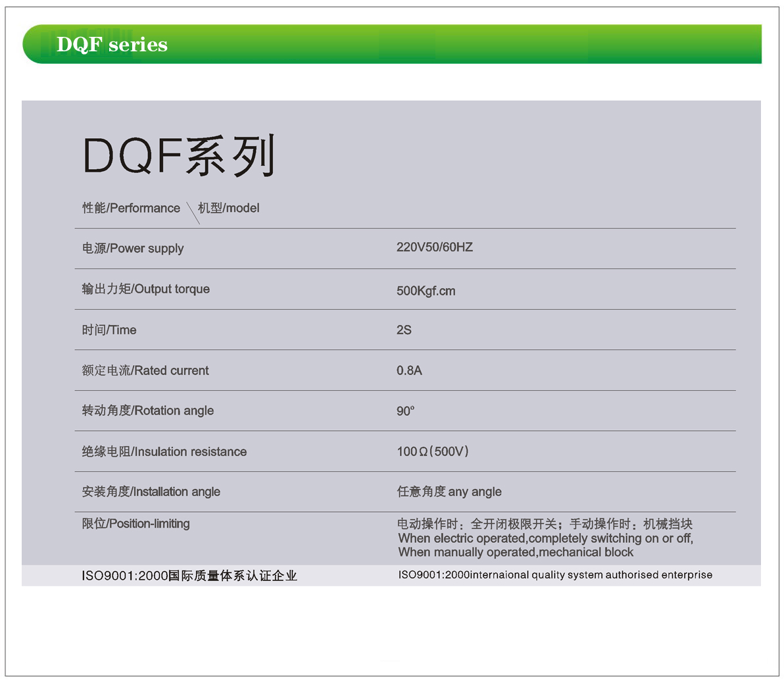Select the 2S time value
This screenshot has height=681, width=784.
404,330
